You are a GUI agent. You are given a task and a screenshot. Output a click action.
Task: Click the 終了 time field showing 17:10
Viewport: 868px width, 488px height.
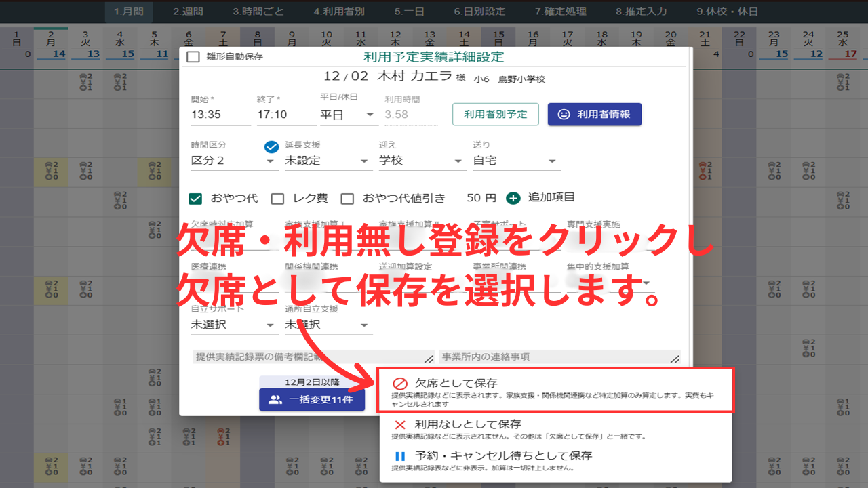[286, 115]
